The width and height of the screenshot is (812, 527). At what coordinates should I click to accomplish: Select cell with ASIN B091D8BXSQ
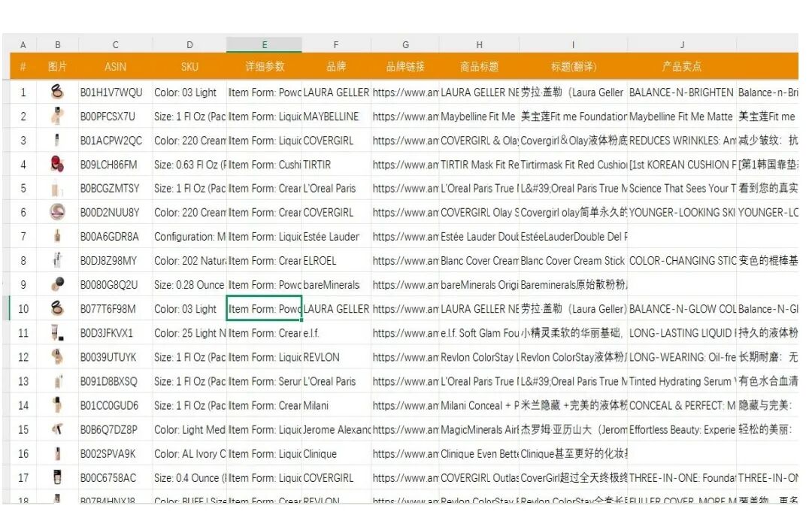(x=116, y=382)
